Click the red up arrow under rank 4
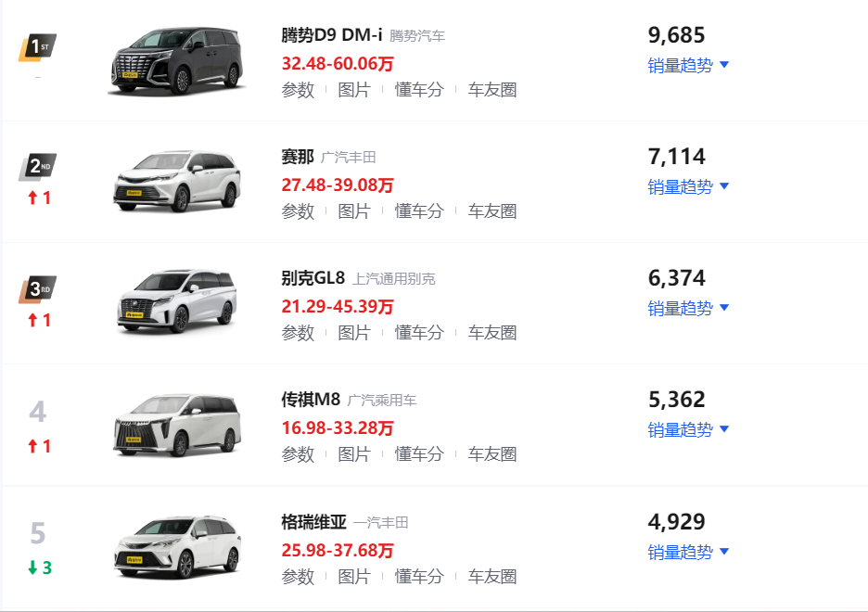 click(x=32, y=447)
